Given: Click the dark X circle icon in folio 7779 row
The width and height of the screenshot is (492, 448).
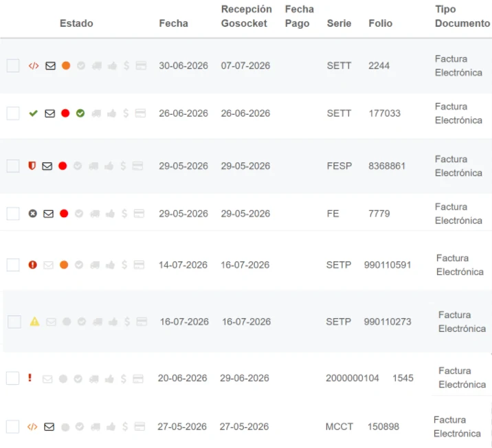Looking at the screenshot, I should point(32,214).
